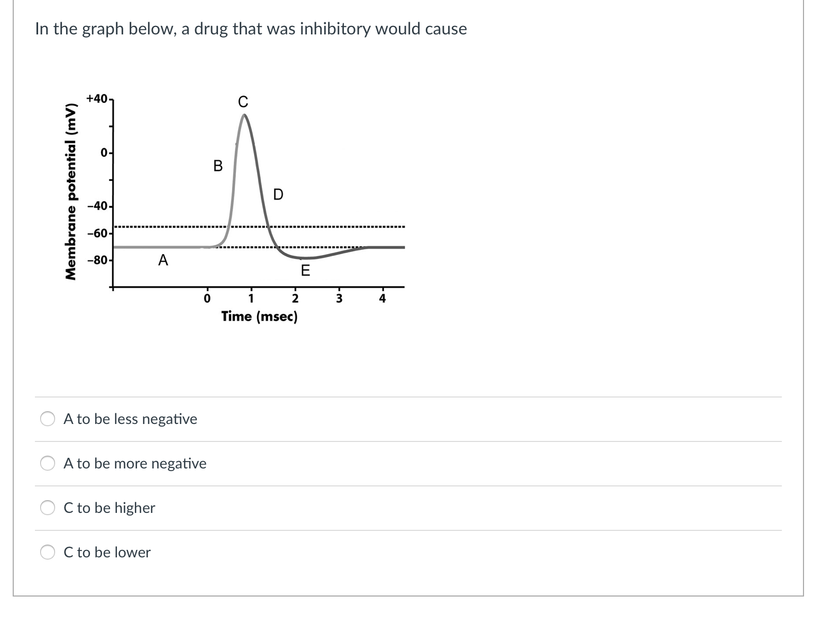Screen dimensions: 840x632
Task: Click label B beside the rising phase
Action: point(218,166)
